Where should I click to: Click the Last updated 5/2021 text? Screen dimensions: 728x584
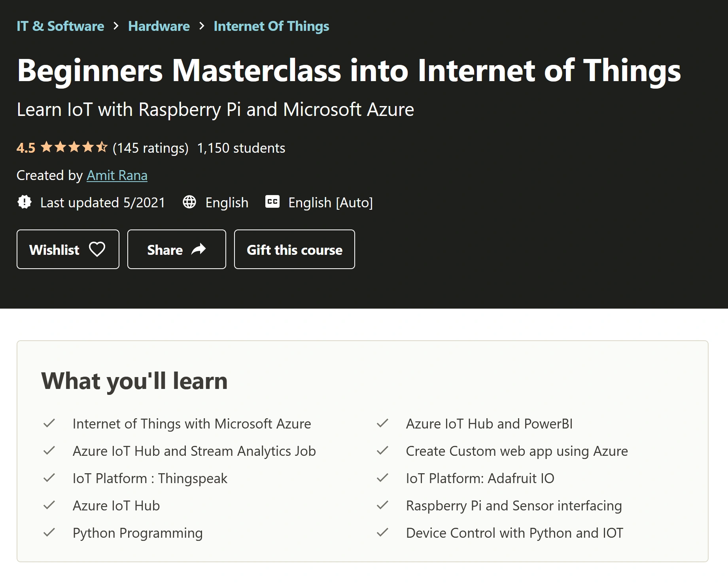point(103,203)
